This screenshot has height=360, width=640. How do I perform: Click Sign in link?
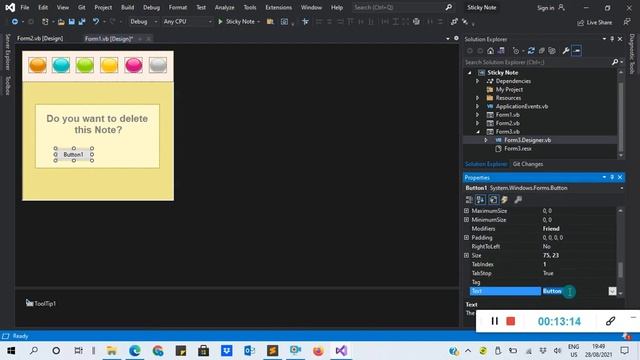click(545, 8)
